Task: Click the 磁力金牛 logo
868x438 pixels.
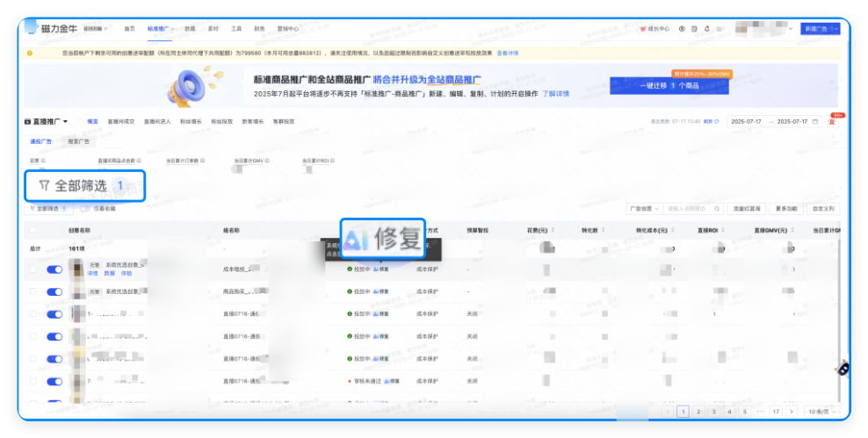Action: click(51, 28)
